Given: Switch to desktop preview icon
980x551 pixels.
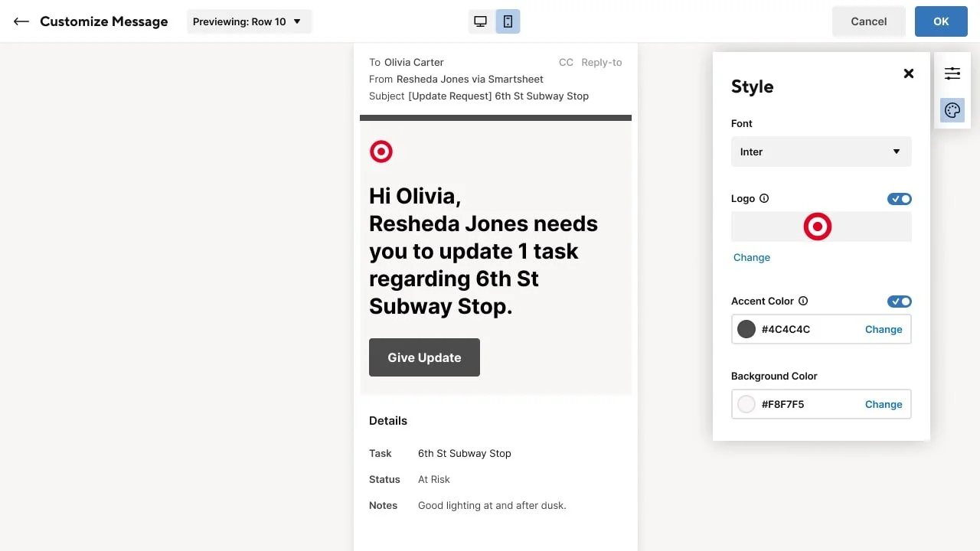Looking at the screenshot, I should coord(481,21).
